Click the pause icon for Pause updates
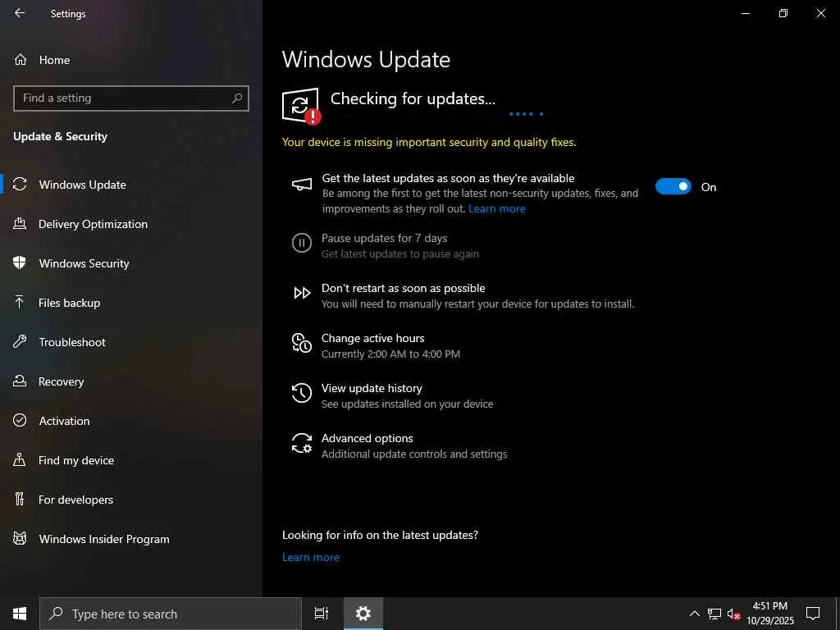This screenshot has width=840, height=630. click(302, 243)
